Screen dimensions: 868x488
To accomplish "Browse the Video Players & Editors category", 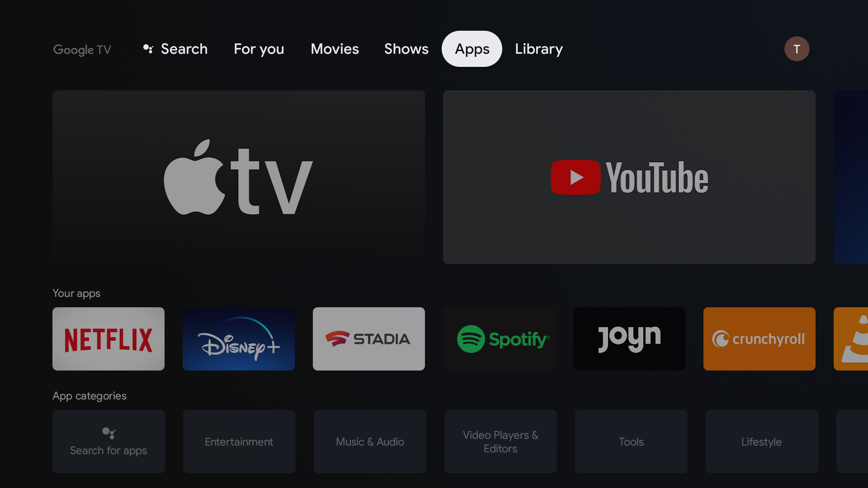I will point(500,441).
